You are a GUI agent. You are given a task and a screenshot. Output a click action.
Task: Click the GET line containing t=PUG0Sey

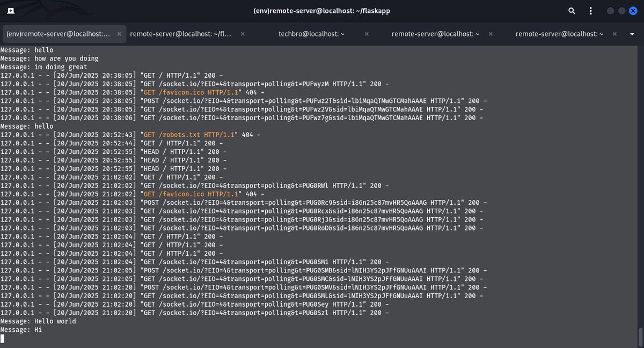pos(194,305)
